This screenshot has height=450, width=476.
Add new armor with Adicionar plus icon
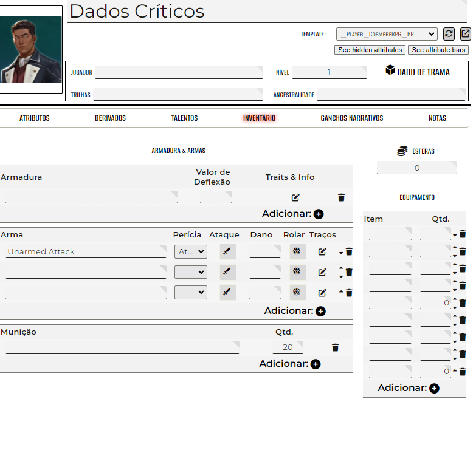tap(319, 214)
